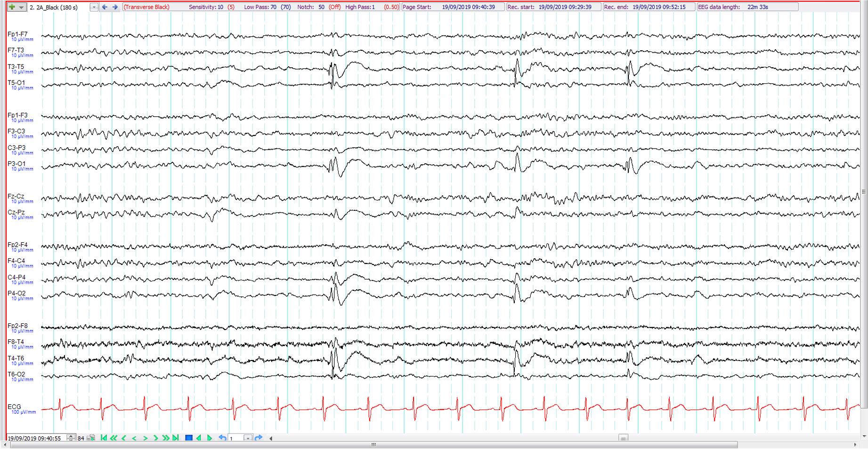Click the page number 84 label
The image size is (868, 449).
(81, 438)
